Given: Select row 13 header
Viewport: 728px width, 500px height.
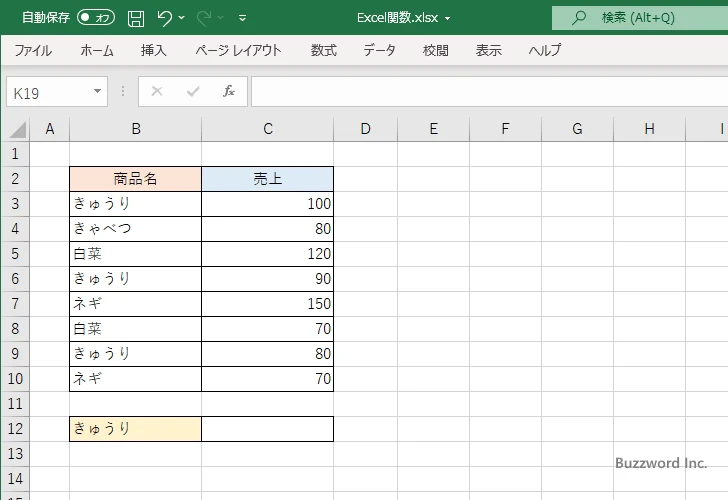Looking at the screenshot, I should tap(15, 454).
